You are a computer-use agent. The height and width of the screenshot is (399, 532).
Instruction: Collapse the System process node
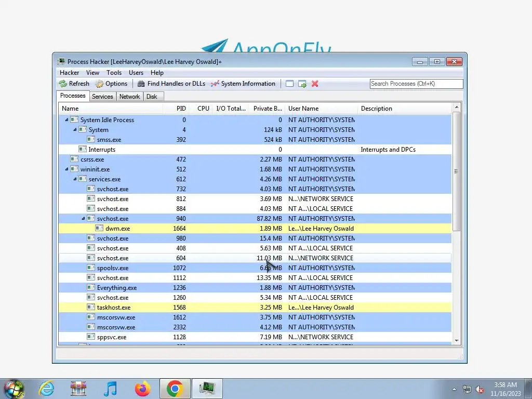(x=75, y=129)
